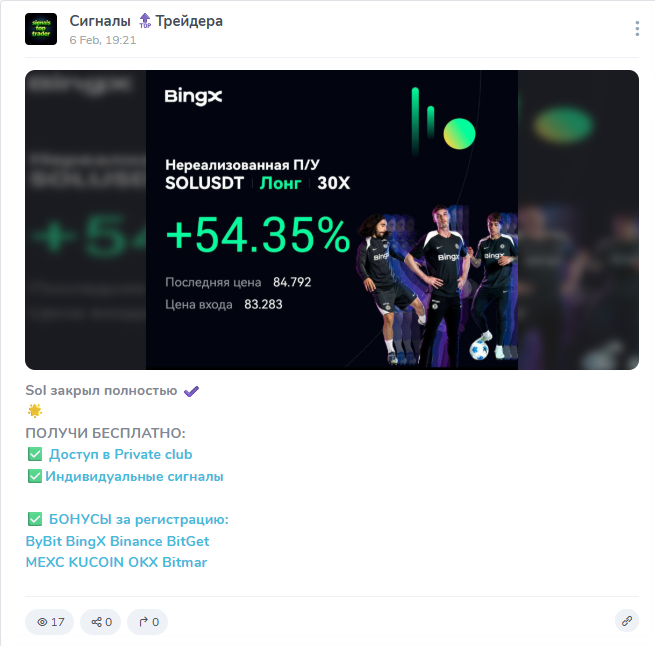Screen dimensions: 655x646
Task: Click the post timestamp 6 Feb, 19:21
Action: pyautogui.click(x=103, y=40)
